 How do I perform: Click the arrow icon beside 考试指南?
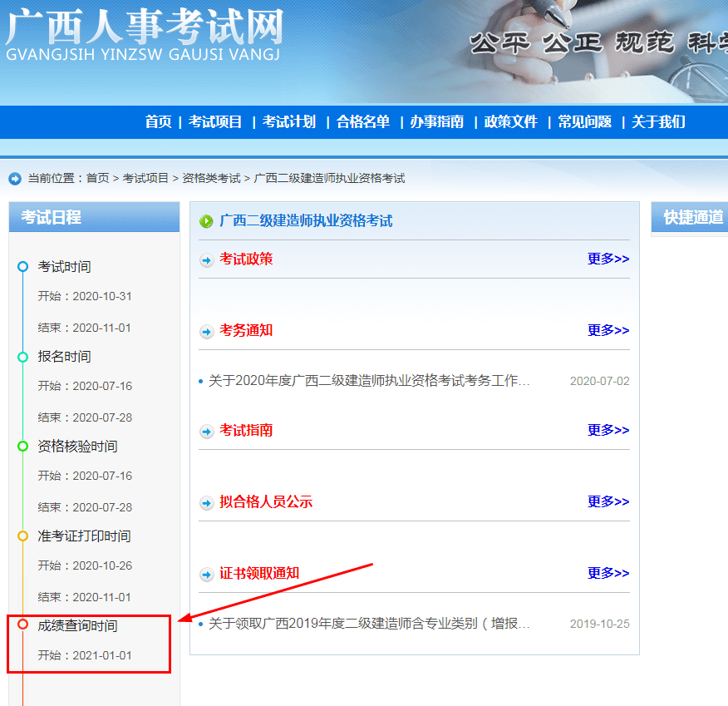tap(205, 431)
